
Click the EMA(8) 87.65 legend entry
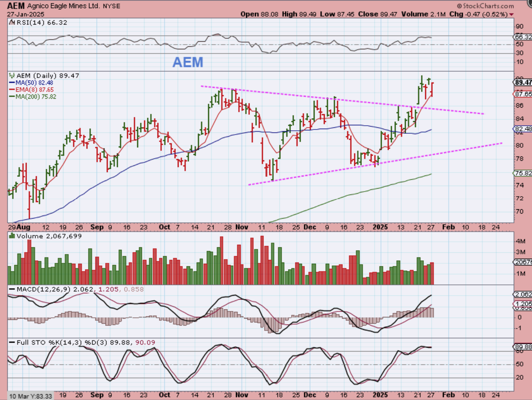point(32,89)
